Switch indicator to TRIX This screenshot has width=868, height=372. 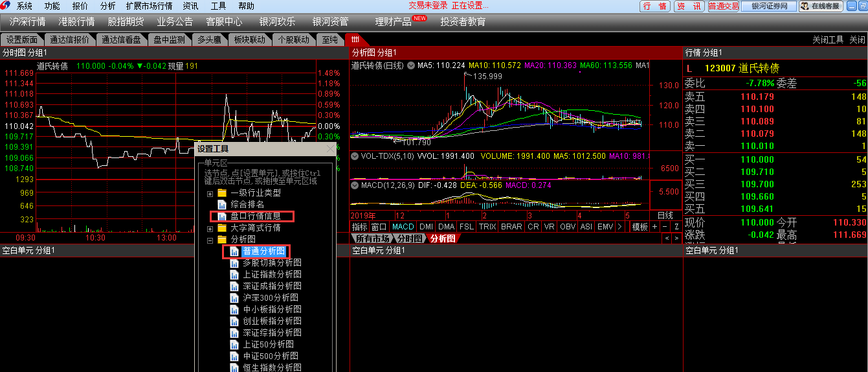click(x=487, y=227)
